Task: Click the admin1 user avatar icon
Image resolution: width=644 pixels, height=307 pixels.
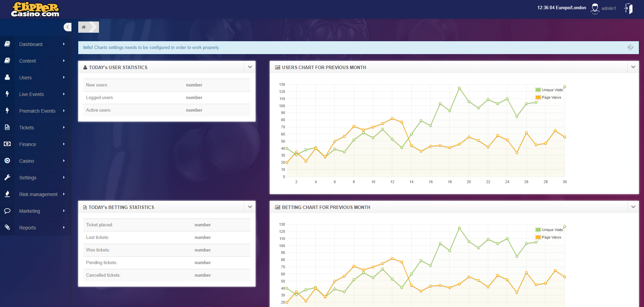Action: (595, 9)
